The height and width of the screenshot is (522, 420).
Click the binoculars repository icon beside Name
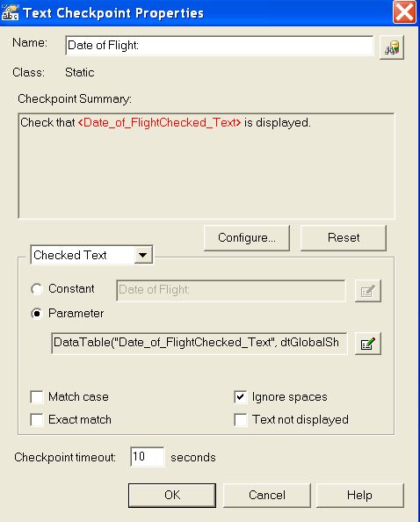pyautogui.click(x=392, y=47)
